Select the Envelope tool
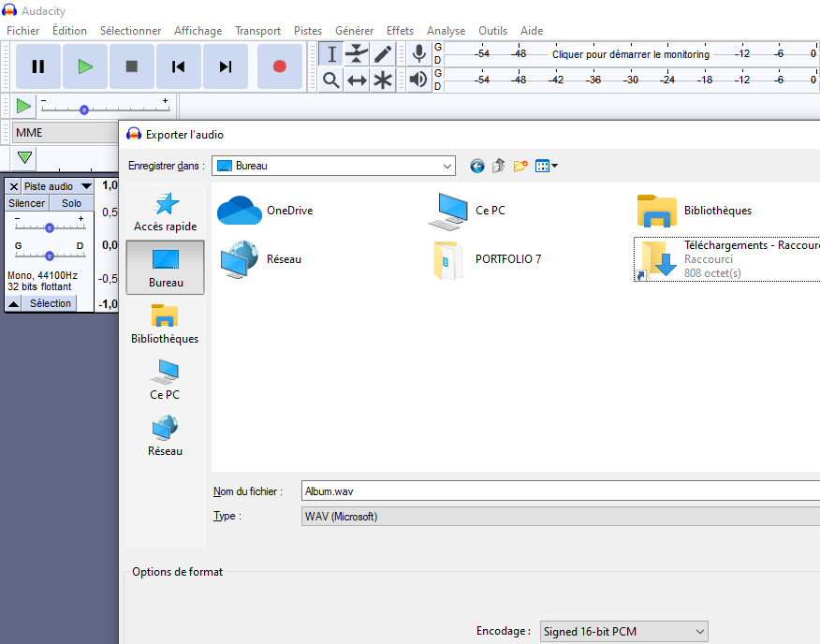Screen dimensions: 820x644 tap(357, 54)
